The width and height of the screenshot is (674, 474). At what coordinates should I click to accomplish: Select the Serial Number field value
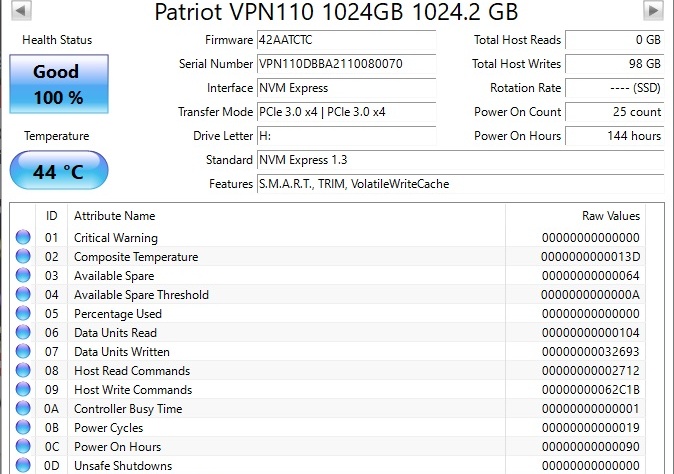(x=346, y=64)
